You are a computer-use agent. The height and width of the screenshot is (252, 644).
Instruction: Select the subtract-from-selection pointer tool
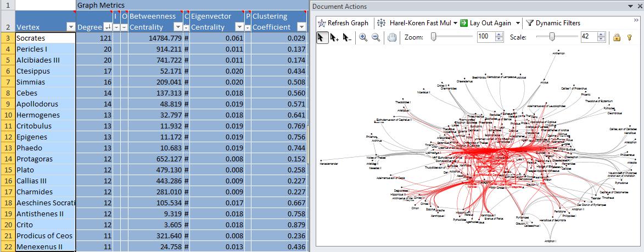pos(347,37)
